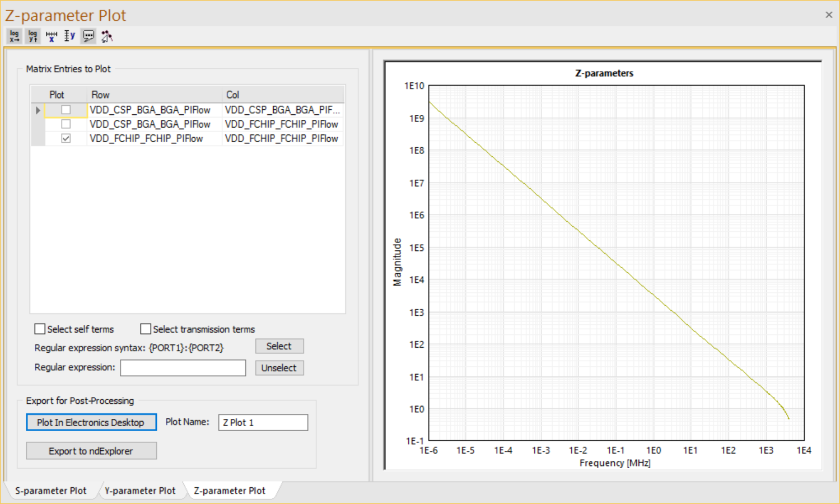The height and width of the screenshot is (504, 840).
Task: Open the Y-parameter Plot tab
Action: [140, 491]
